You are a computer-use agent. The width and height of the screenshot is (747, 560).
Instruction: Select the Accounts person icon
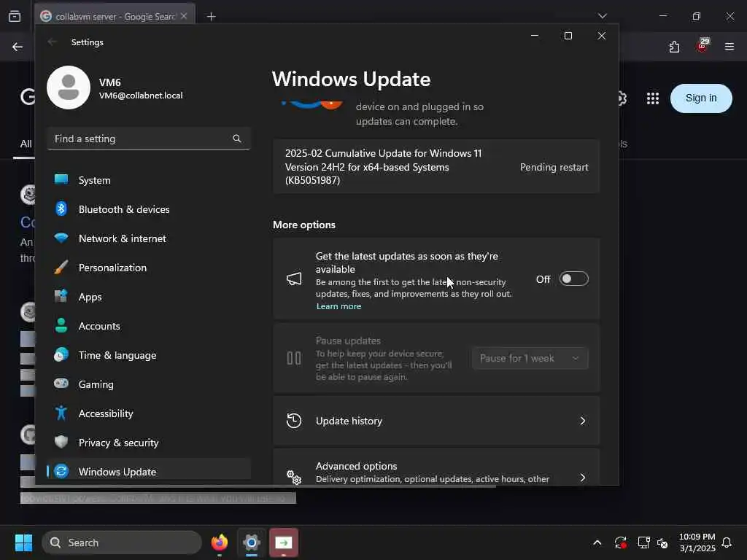(x=61, y=325)
